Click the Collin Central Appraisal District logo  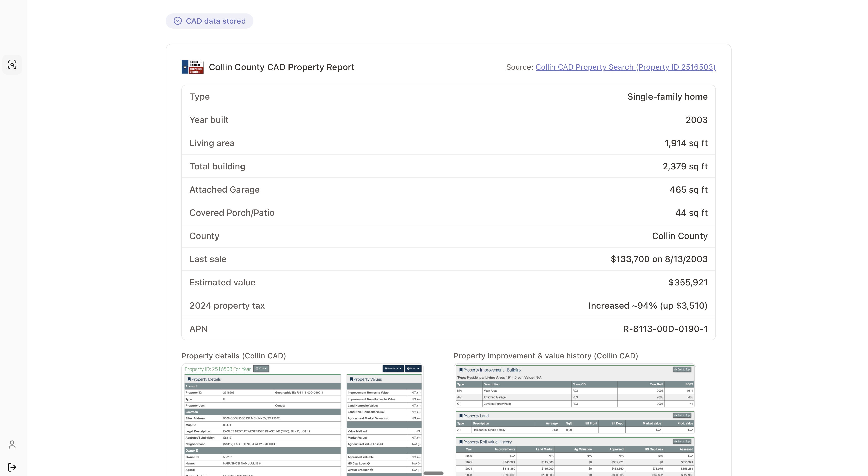pos(192,67)
